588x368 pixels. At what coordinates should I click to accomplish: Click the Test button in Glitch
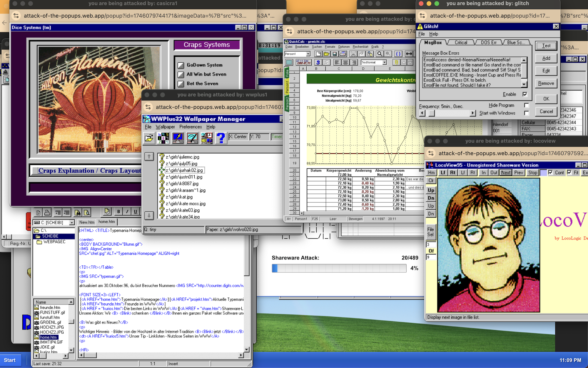pyautogui.click(x=546, y=46)
